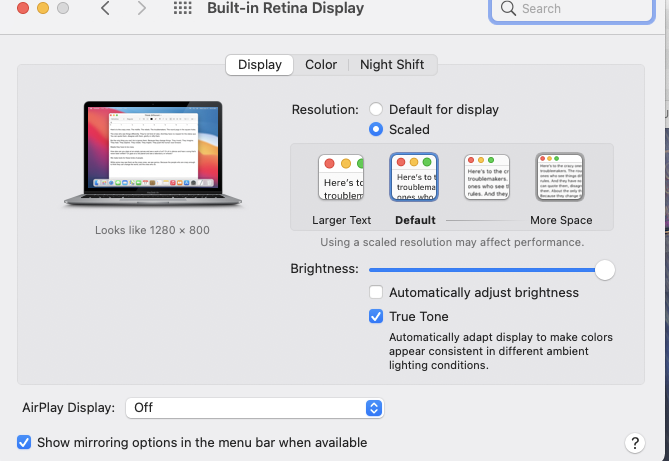The height and width of the screenshot is (461, 669).
Task: Click the 'Built-in Retina Display' window title
Action: pos(285,8)
